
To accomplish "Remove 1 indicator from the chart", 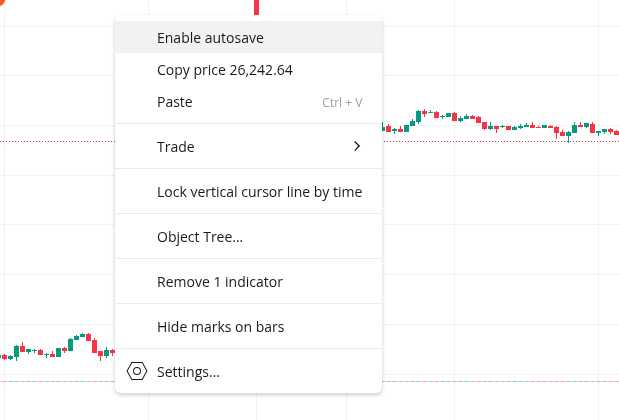I will tap(219, 282).
